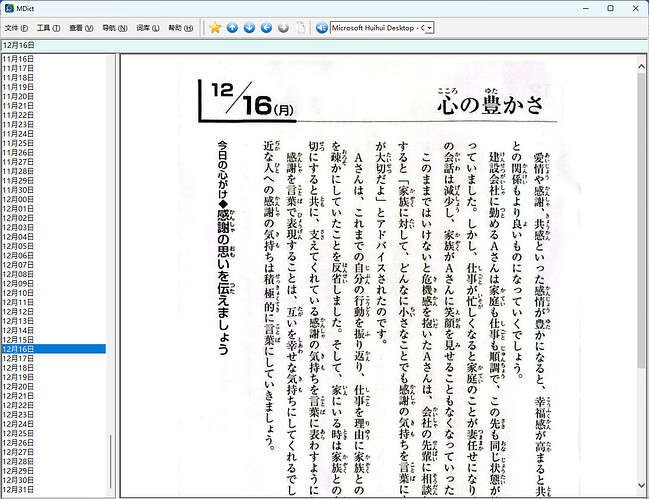Open the 文件 (F) menu
The width and height of the screenshot is (649, 499).
click(17, 28)
